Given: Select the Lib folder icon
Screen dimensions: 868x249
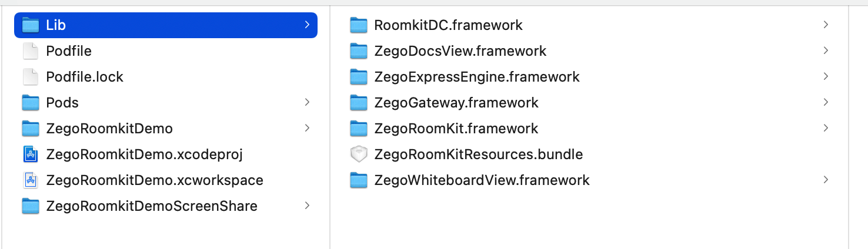Looking at the screenshot, I should tap(31, 25).
